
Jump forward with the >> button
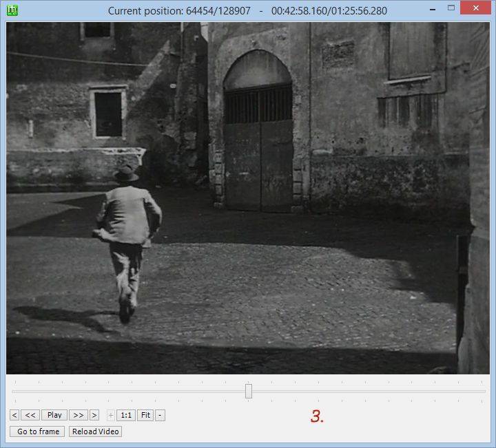[x=79, y=415]
